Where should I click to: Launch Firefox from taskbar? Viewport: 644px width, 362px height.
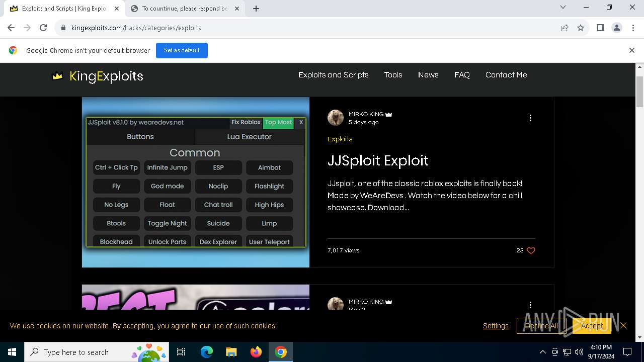[x=256, y=352]
